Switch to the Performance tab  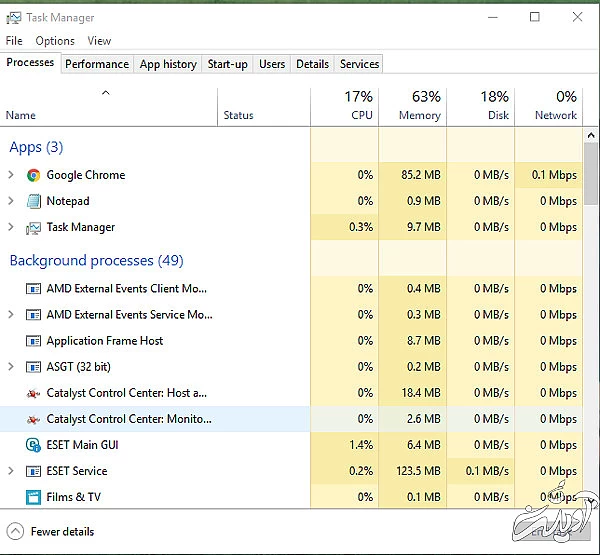click(x=97, y=64)
